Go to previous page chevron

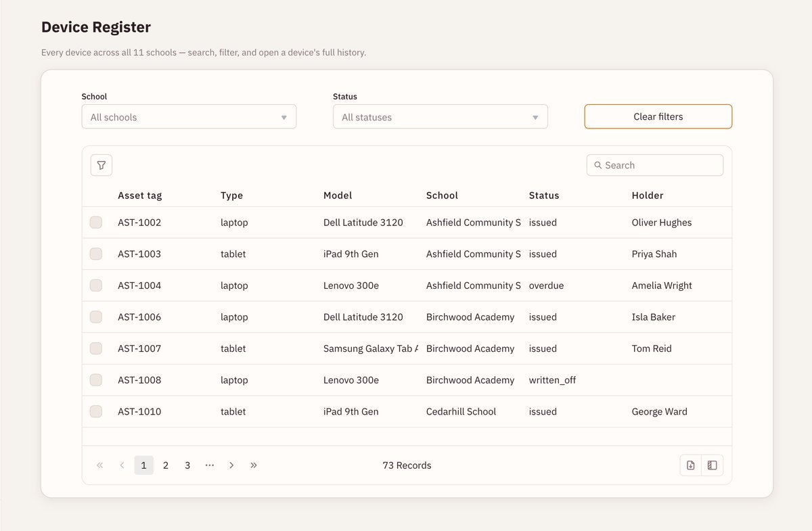point(122,465)
